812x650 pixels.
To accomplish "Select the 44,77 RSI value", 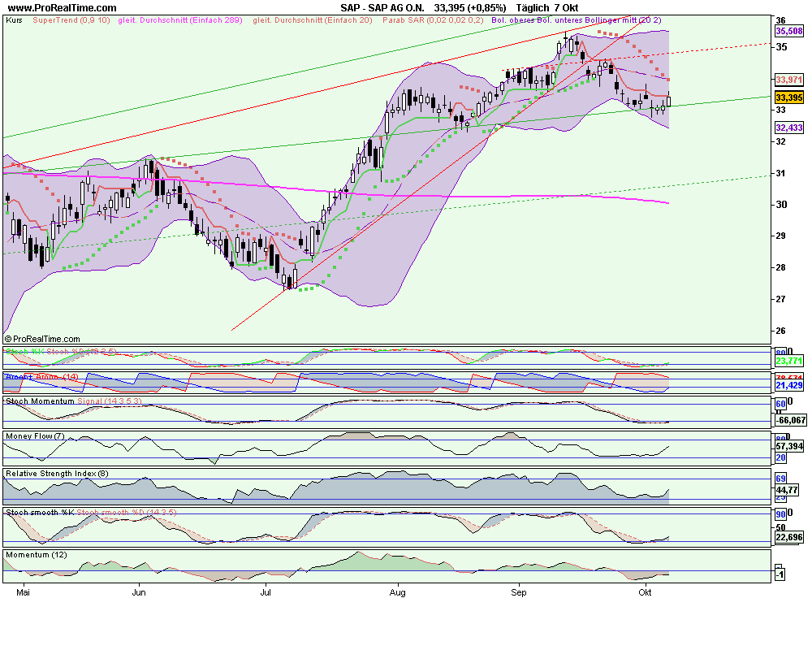I will [787, 490].
